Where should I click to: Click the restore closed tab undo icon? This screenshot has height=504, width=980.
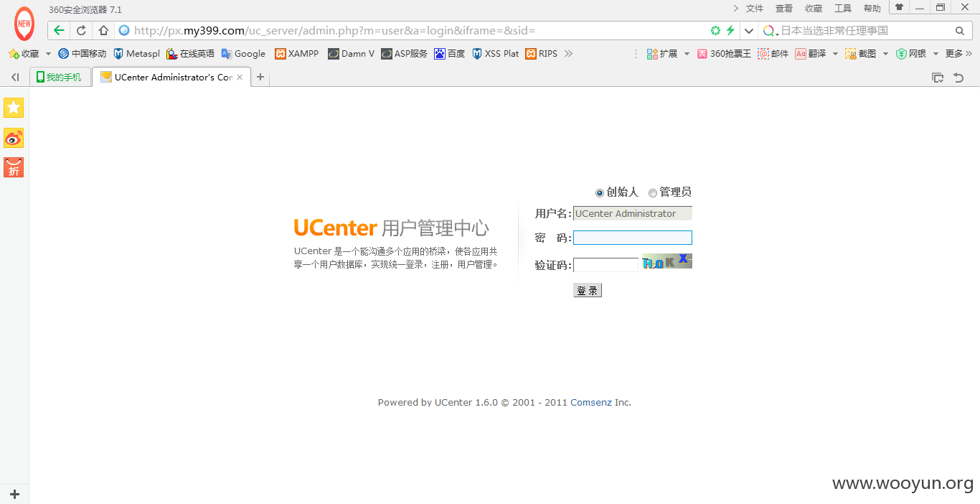coord(958,78)
